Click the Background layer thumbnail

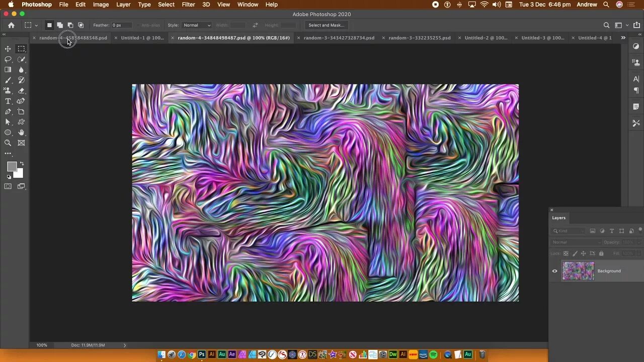pos(578,271)
